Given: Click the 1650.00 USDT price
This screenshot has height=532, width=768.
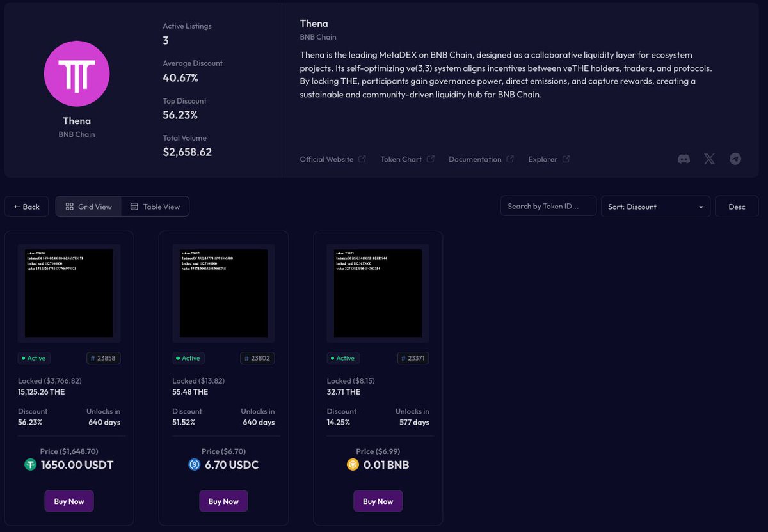Looking at the screenshot, I should [77, 465].
